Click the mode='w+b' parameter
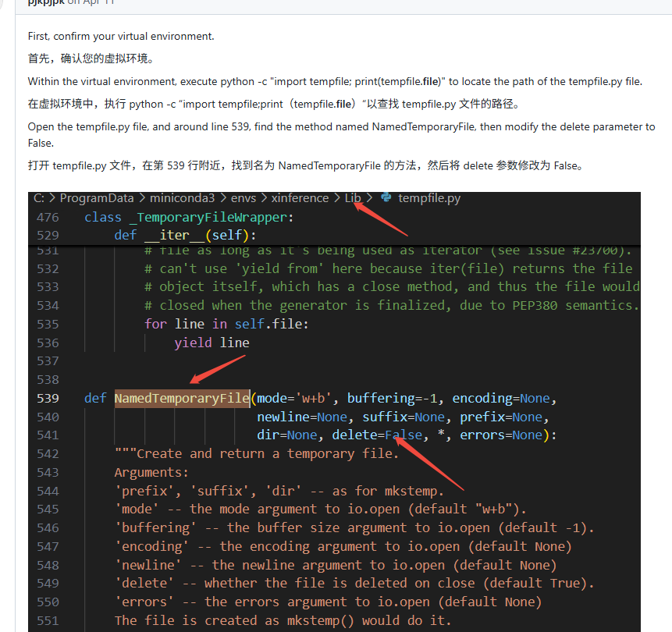The image size is (672, 632). point(294,399)
